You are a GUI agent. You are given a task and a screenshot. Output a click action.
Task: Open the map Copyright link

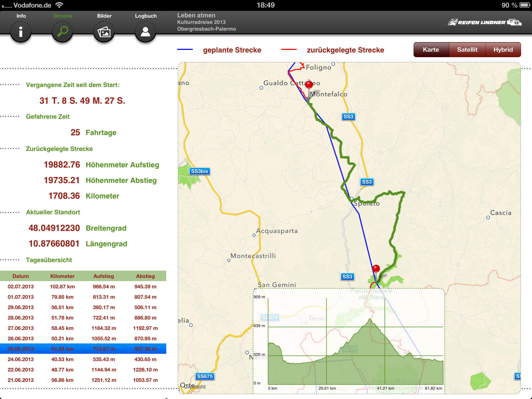(x=195, y=386)
